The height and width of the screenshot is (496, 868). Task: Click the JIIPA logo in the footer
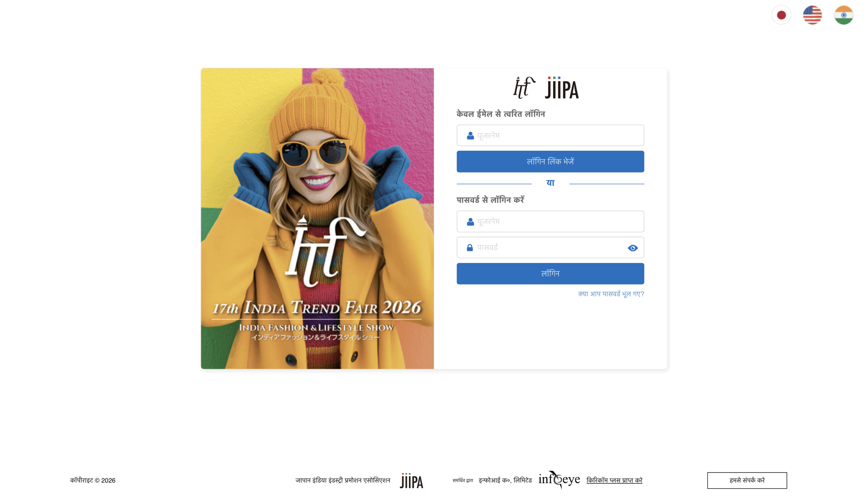click(412, 481)
